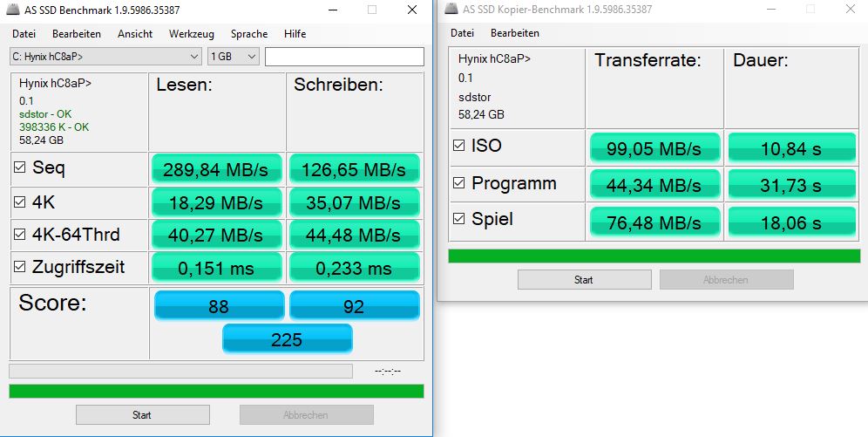Toggle the Seq test checkbox

(19, 167)
